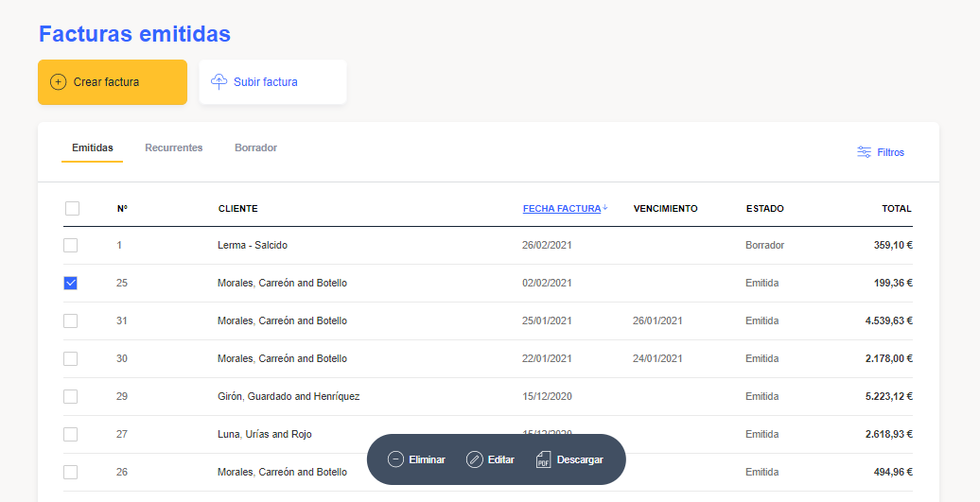Check the box for invoice 31
980x502 pixels.
(70, 320)
